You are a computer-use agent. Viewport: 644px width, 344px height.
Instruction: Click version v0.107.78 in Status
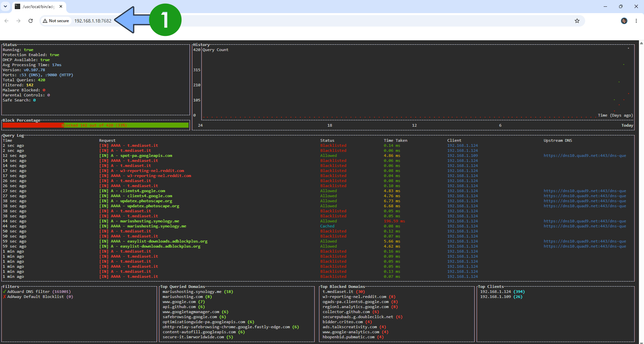click(34, 70)
